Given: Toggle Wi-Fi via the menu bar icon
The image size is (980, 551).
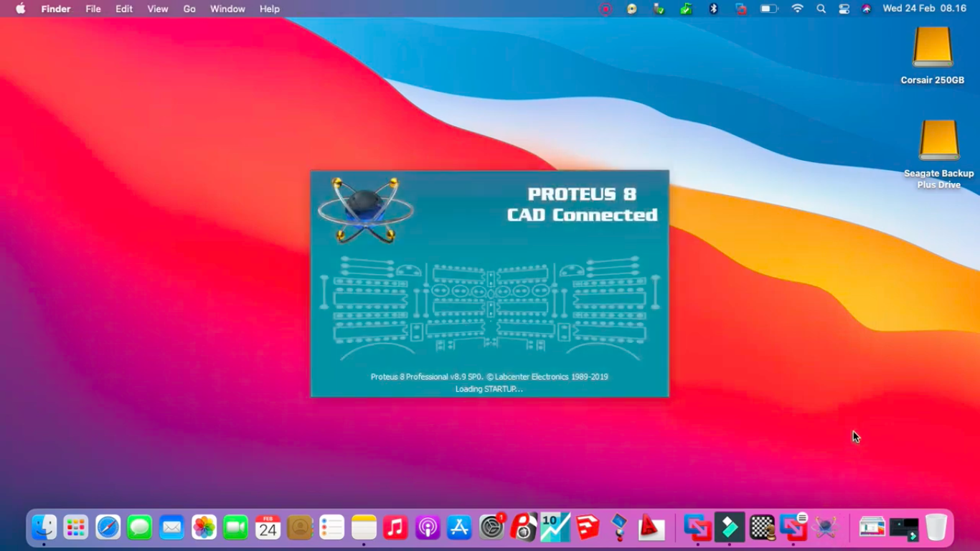Looking at the screenshot, I should (x=797, y=9).
